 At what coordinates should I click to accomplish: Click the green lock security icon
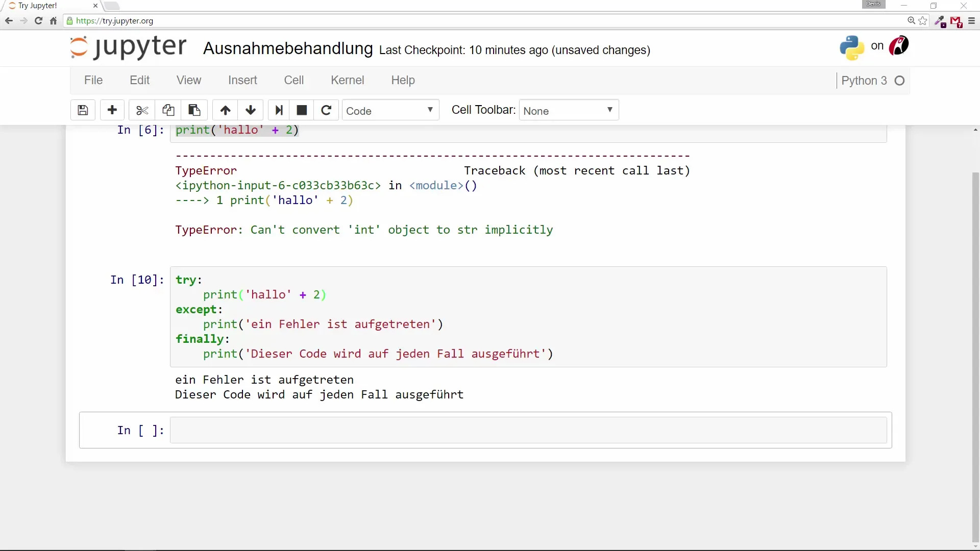tap(70, 21)
